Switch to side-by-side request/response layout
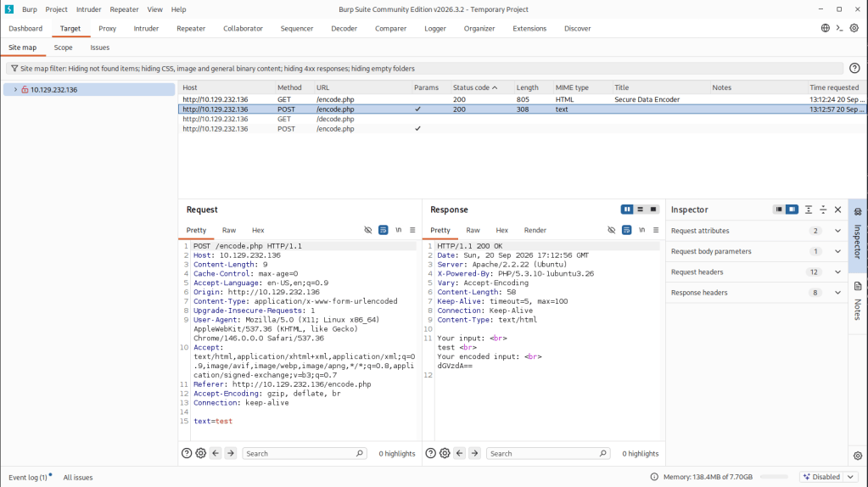The image size is (868, 487). tap(627, 210)
